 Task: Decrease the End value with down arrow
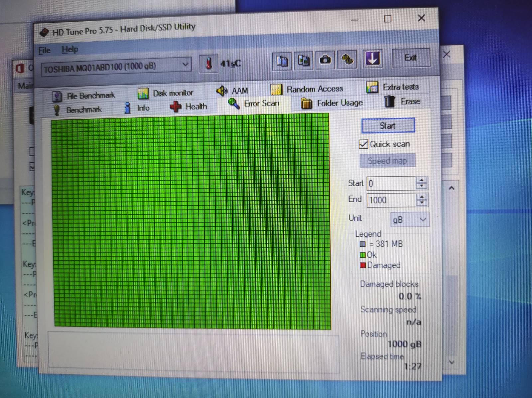[x=422, y=203]
